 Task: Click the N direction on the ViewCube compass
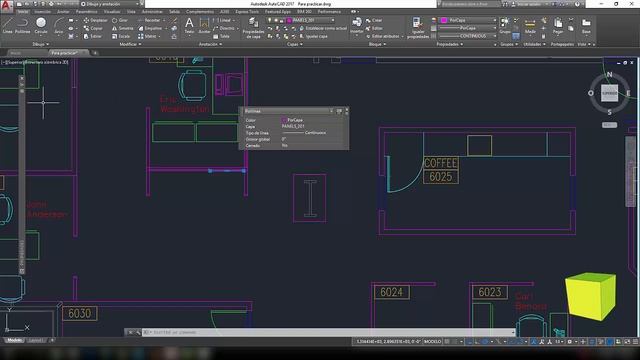609,74
